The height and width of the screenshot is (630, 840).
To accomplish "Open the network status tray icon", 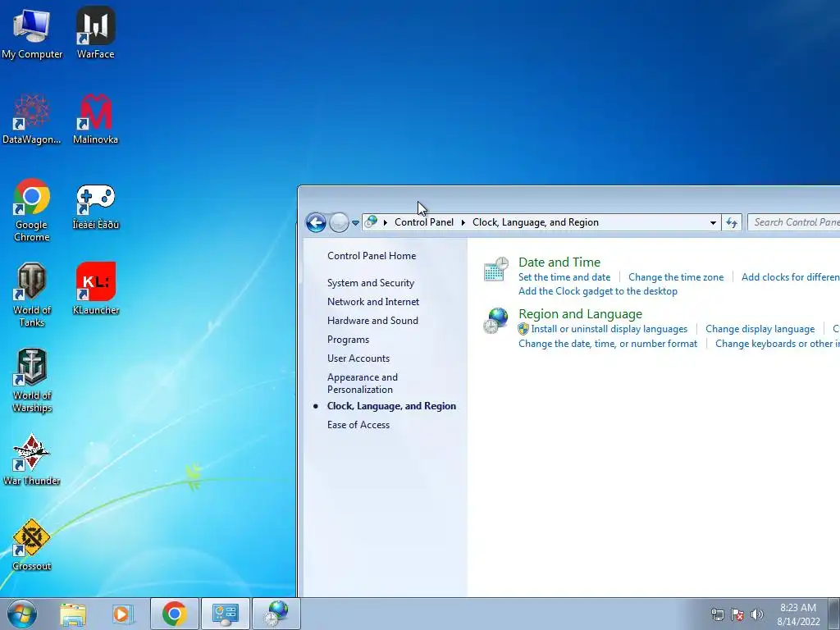I will click(x=717, y=614).
